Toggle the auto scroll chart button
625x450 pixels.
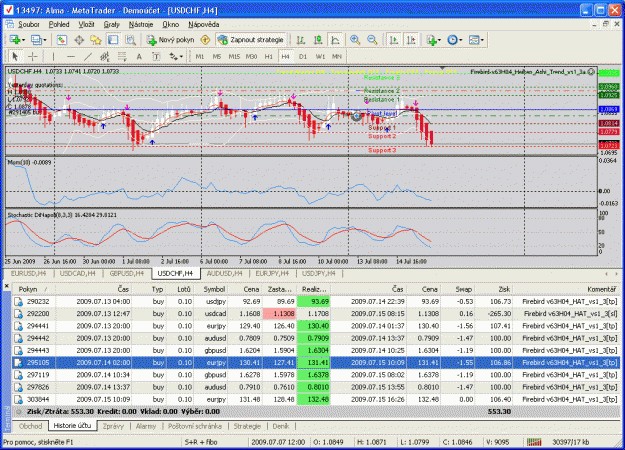(x=394, y=40)
